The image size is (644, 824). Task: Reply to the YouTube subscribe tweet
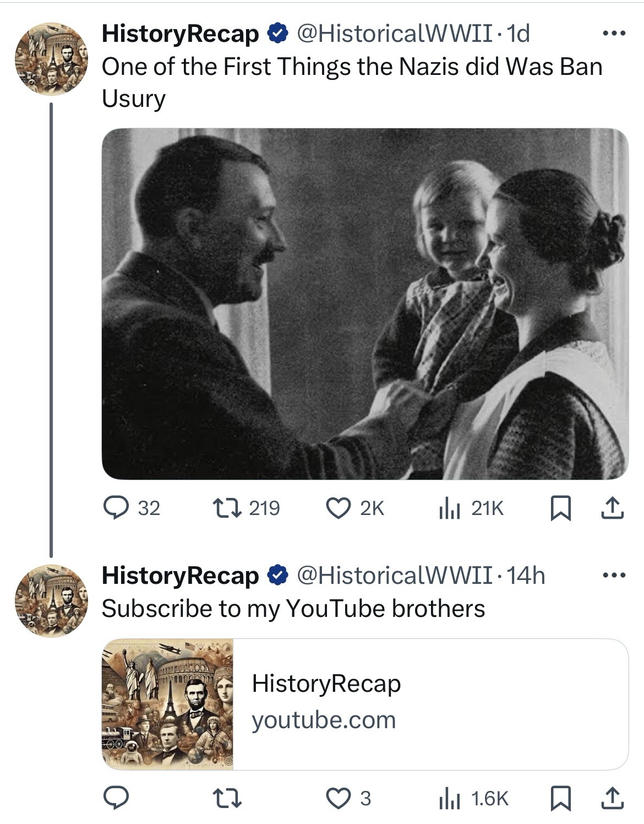116,798
